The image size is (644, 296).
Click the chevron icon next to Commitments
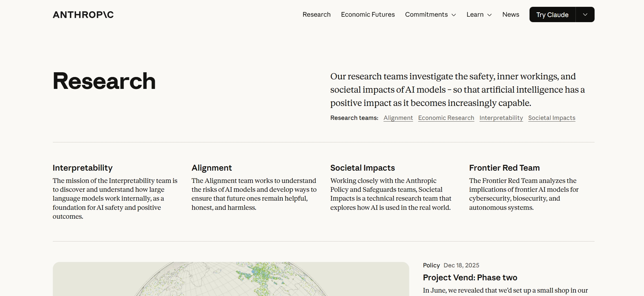pyautogui.click(x=454, y=15)
